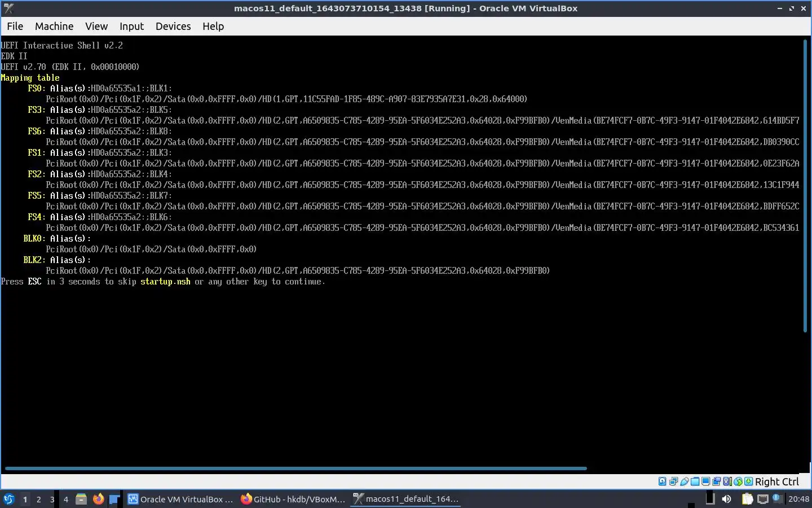812x508 pixels.
Task: Switch to GitHub hkdb/VBoxM Firefox window
Action: (x=293, y=499)
